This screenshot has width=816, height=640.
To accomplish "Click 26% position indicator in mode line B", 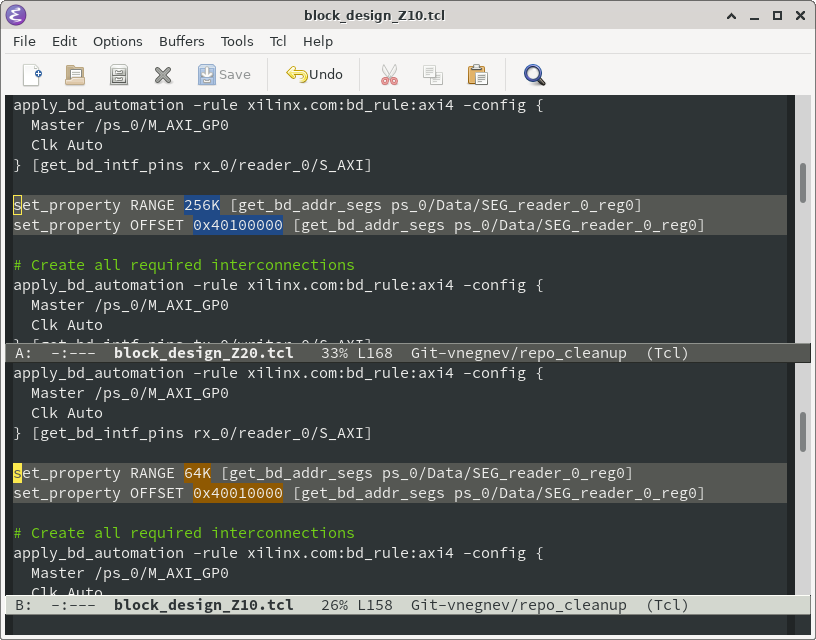I will (335, 605).
